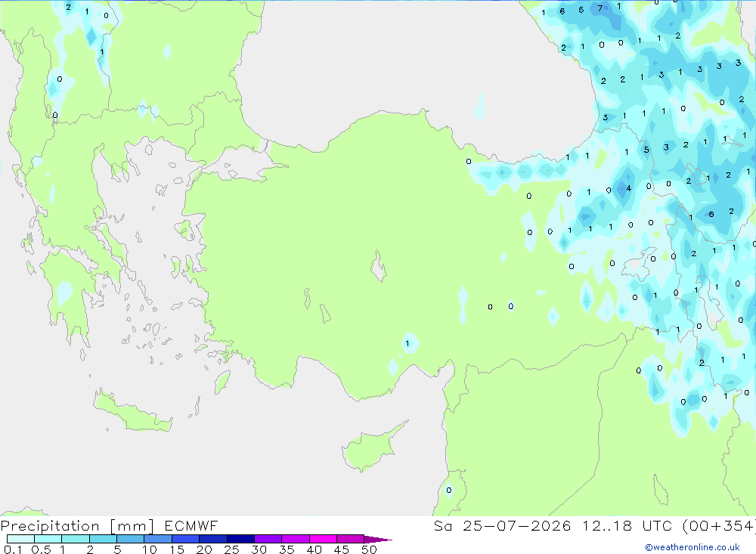This screenshot has width=756, height=554.
Task: Select the 20–25 mm dark blue legend swatch
Action: click(x=212, y=539)
